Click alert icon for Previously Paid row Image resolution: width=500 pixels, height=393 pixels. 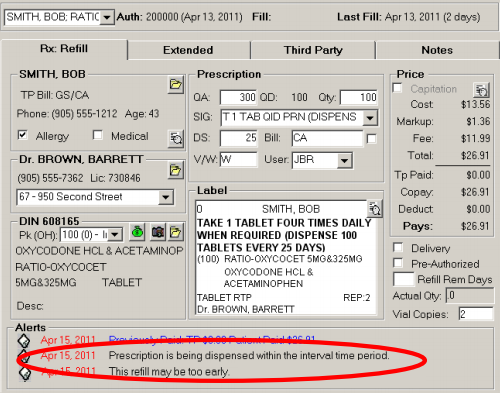[x=24, y=341]
